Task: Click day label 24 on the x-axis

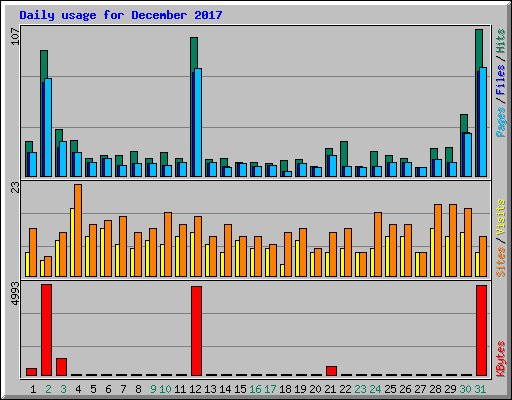Action: coord(375,389)
